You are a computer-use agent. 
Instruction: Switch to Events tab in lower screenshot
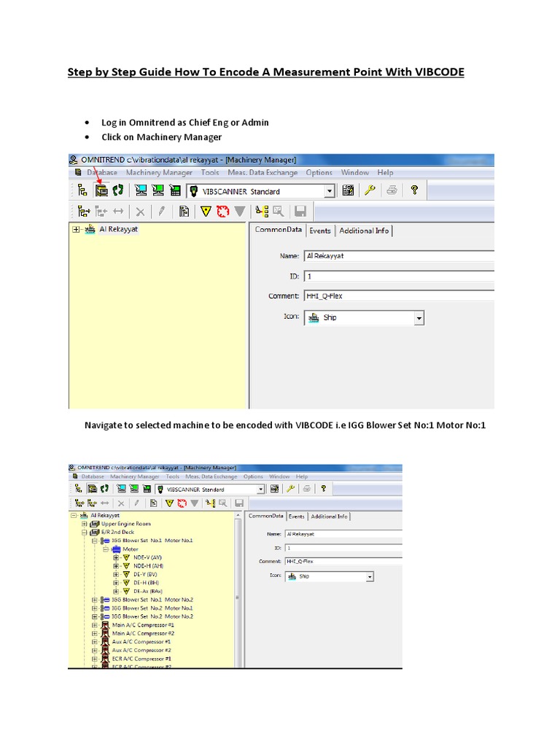(x=296, y=516)
